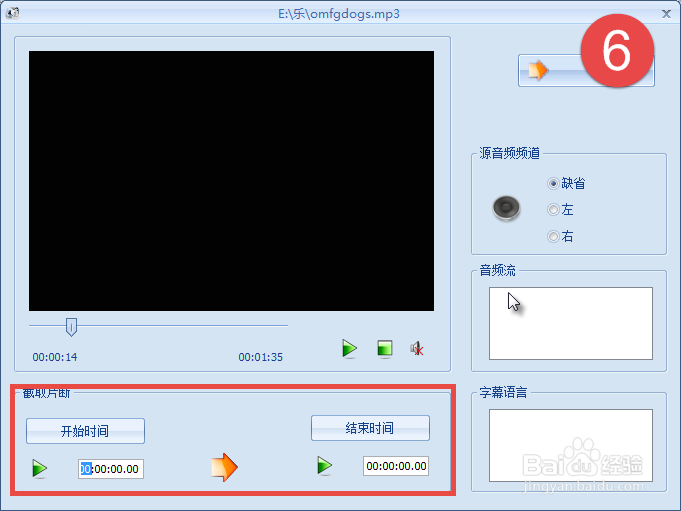Screen dimensions: 681x511
Task: Select the 缺省 audio channel option
Action: tap(566, 183)
